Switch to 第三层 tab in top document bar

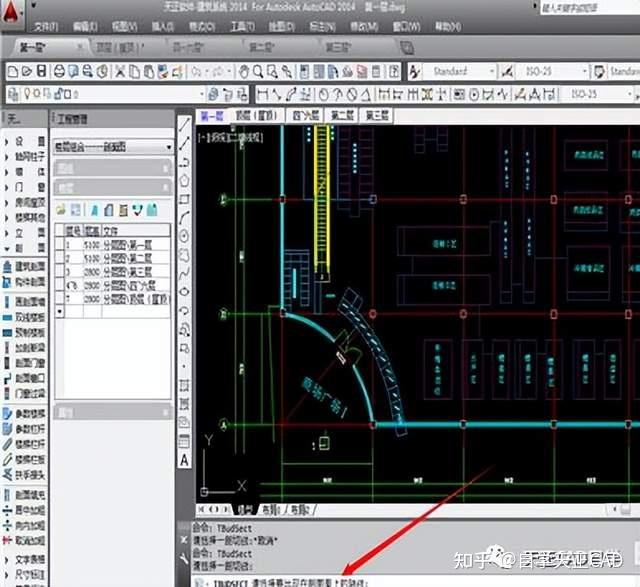[x=337, y=47]
